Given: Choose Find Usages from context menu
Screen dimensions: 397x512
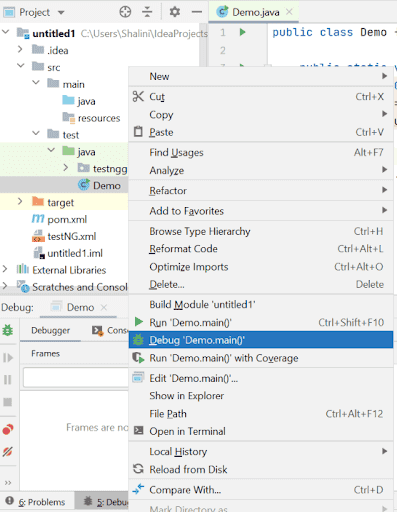Looking at the screenshot, I should point(261,152).
